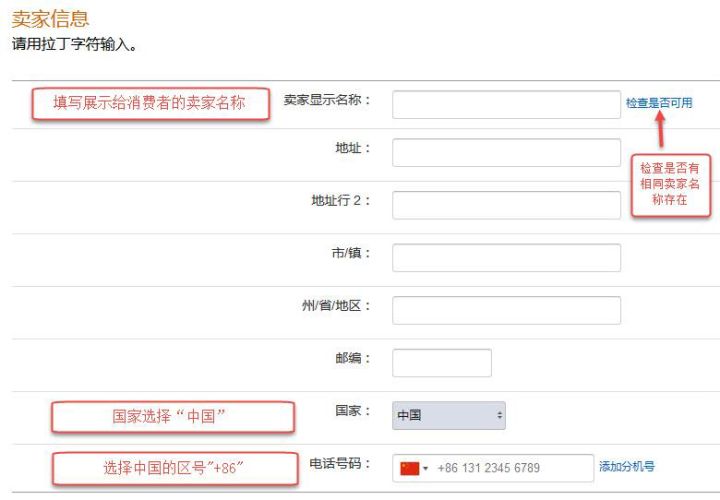
Task: Click the 卖家显示名称 label text
Action: point(326,100)
